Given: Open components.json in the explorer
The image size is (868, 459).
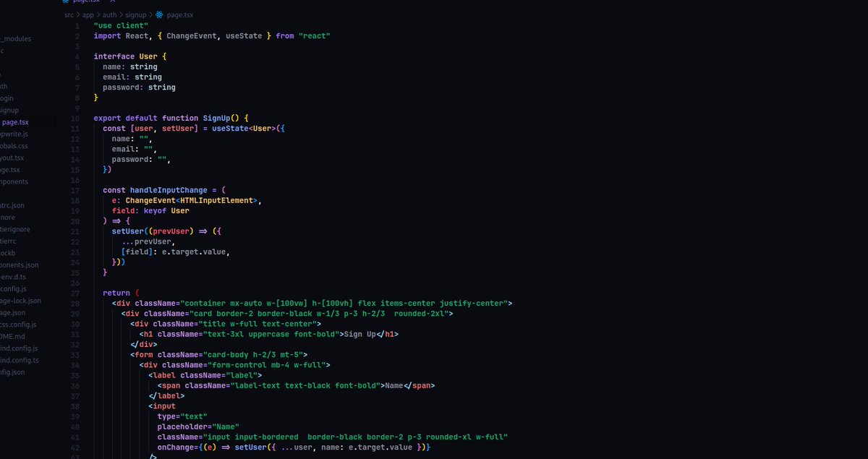Looking at the screenshot, I should [x=20, y=265].
